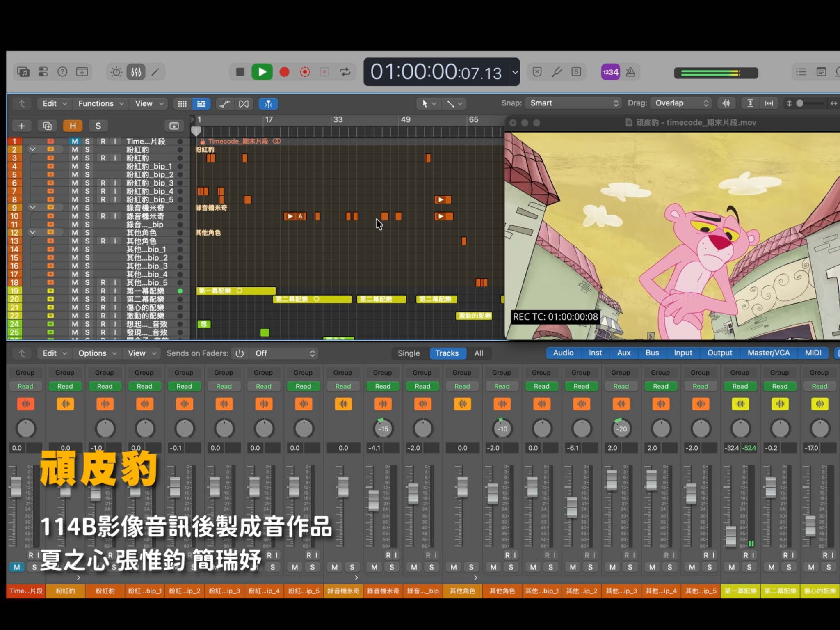Toggle the Inspector panel icon
Screen dimensions: 840x630
(x=43, y=72)
